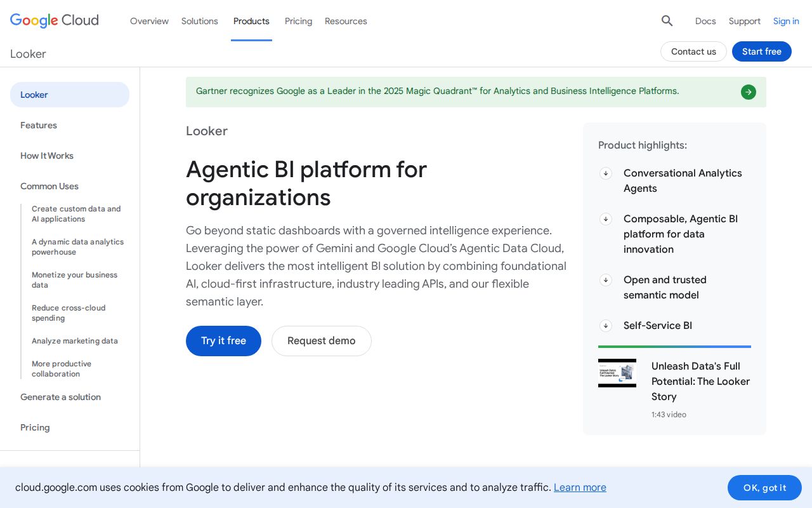Jump to Self-Service BI highlight
This screenshot has height=508, width=812.
[x=658, y=326]
